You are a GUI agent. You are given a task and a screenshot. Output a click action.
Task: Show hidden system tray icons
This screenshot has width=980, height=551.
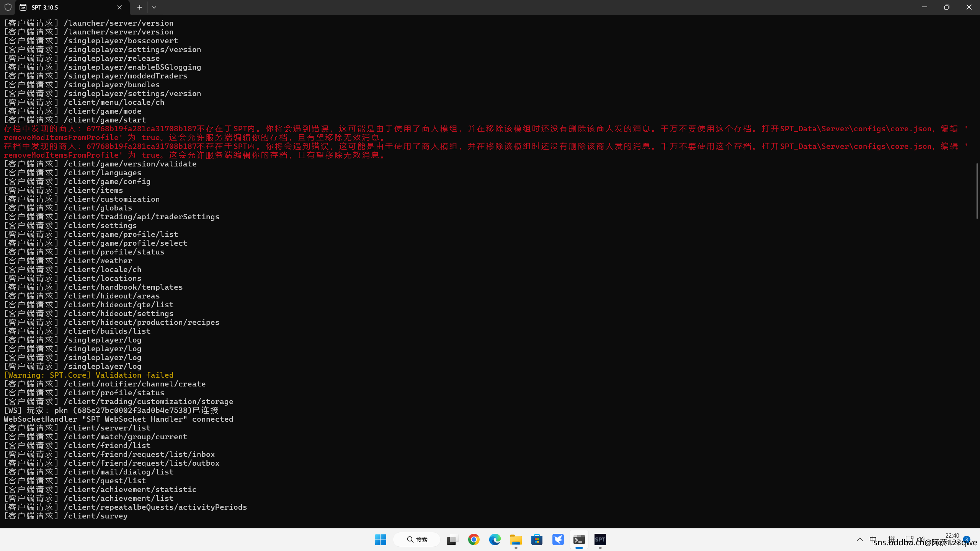click(860, 540)
